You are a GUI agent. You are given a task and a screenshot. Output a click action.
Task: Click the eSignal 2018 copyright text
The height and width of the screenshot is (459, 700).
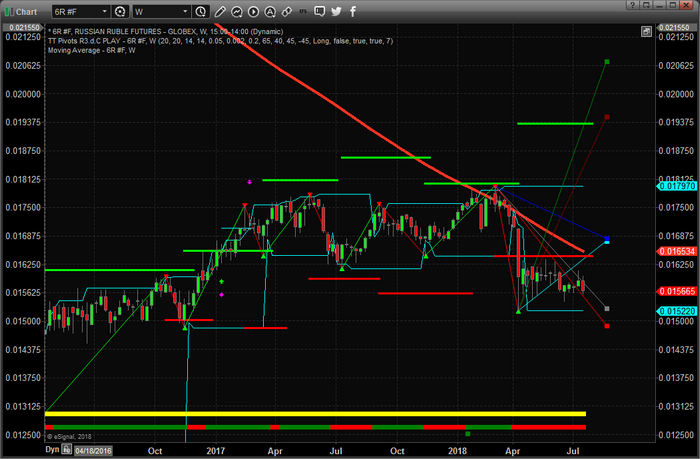click(69, 437)
